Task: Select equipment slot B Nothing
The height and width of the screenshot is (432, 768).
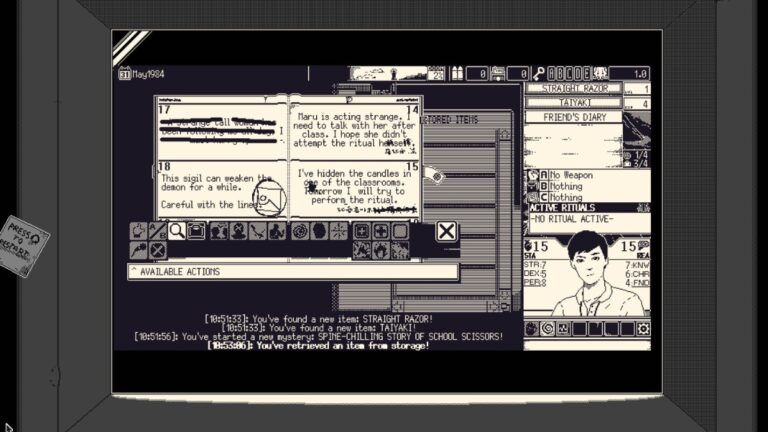Action: coord(575,186)
